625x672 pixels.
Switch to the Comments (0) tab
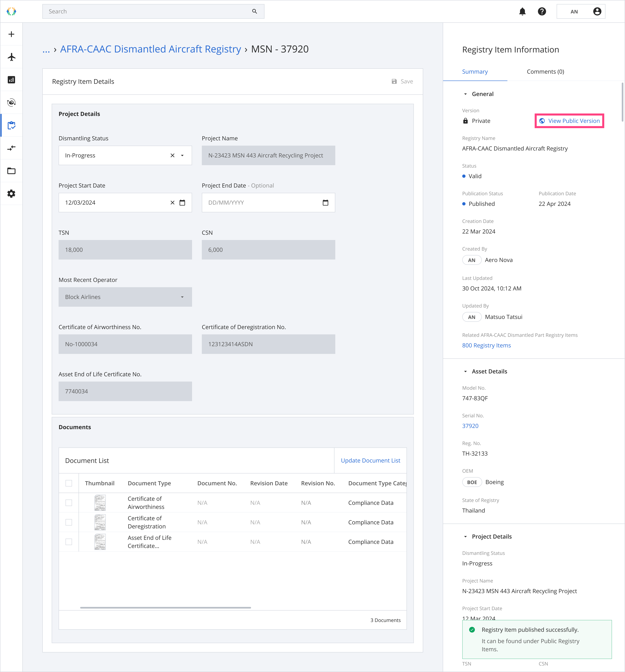click(x=545, y=72)
